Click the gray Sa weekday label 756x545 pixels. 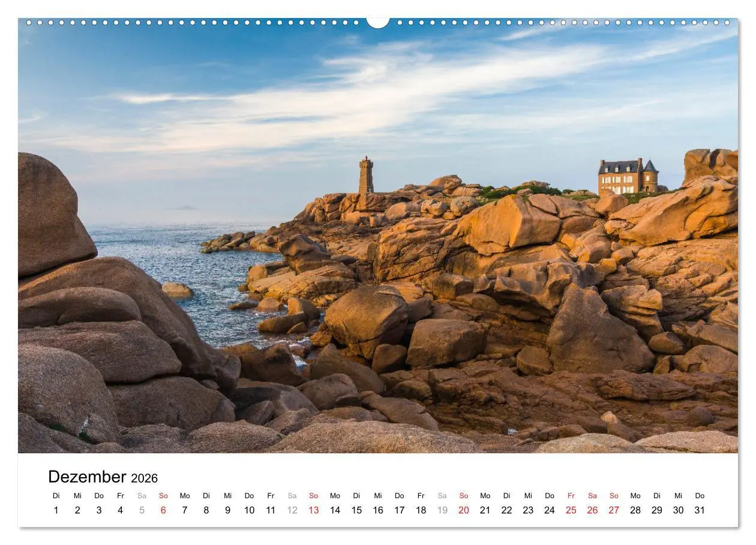(x=142, y=496)
